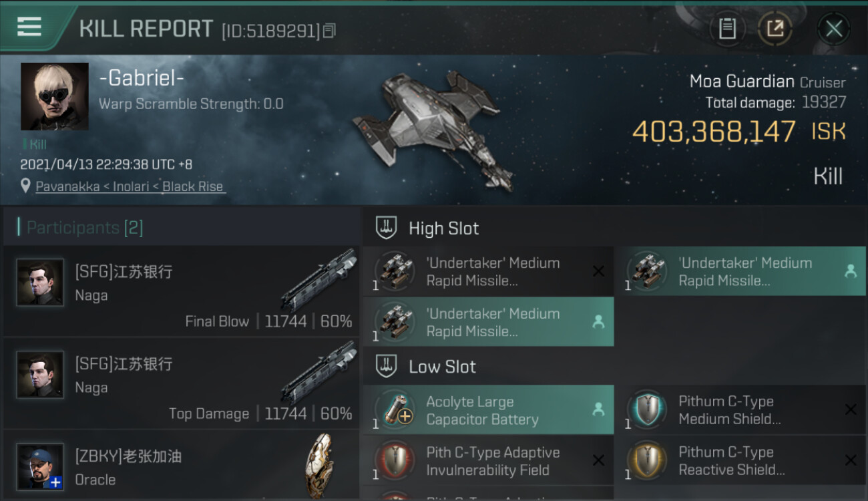Open the Final Blow Naga participant entry
This screenshot has width=868, height=501.
pyautogui.click(x=180, y=291)
